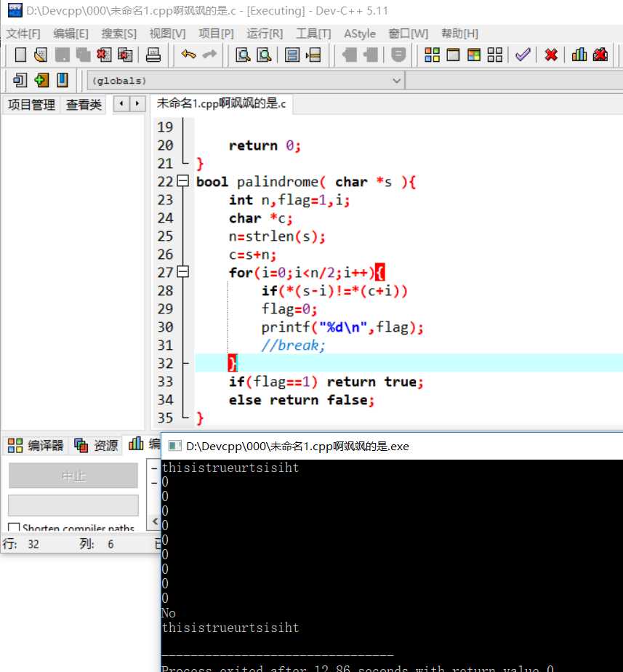The height and width of the screenshot is (672, 623).
Task: Open the 视图[V] menu
Action: pos(167,34)
